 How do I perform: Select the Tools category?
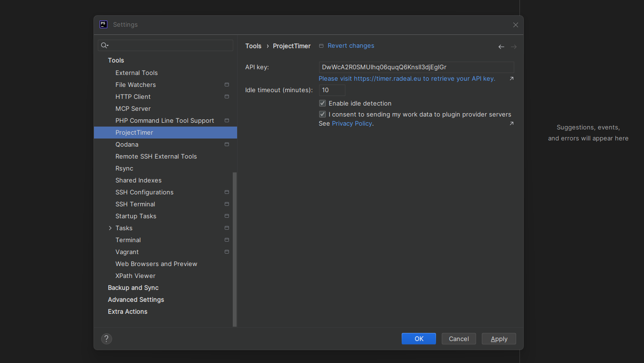click(x=116, y=60)
